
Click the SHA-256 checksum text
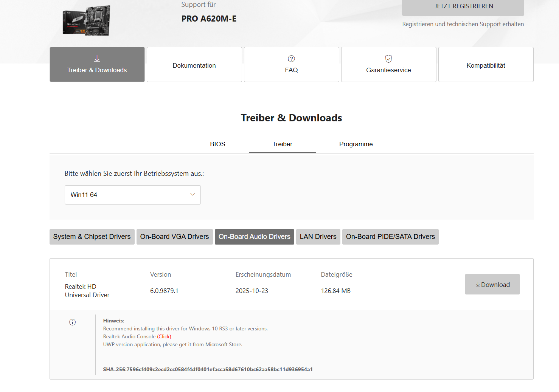[208, 369]
